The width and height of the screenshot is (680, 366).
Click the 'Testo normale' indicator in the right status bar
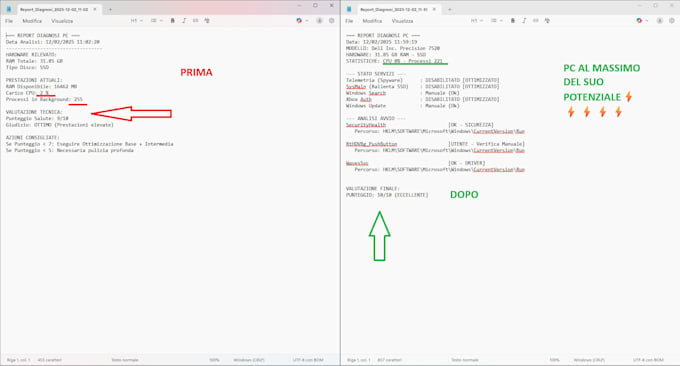[x=465, y=360]
